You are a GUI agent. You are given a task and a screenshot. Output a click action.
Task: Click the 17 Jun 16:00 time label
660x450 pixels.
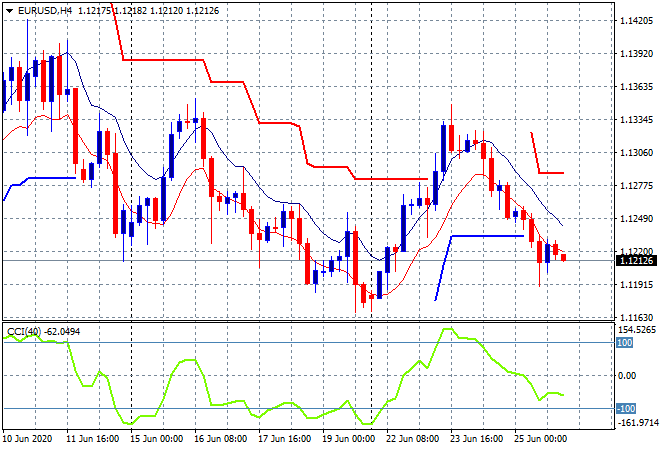pos(285,439)
